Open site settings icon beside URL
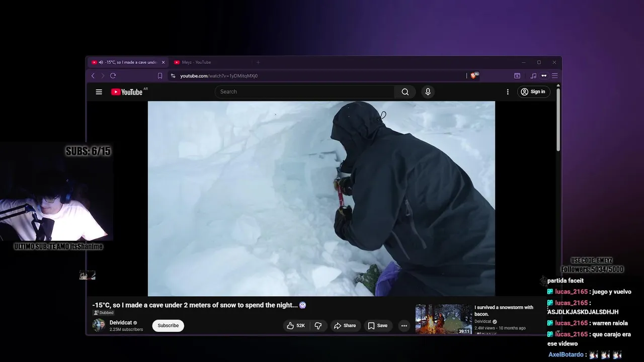The height and width of the screenshot is (362, 644). coord(173,76)
